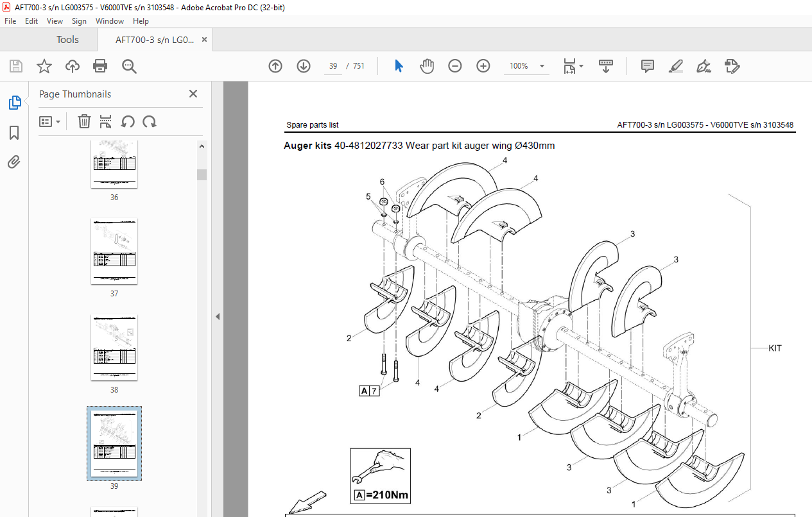812x517 pixels.
Task: Open the File menu
Action: 10,21
